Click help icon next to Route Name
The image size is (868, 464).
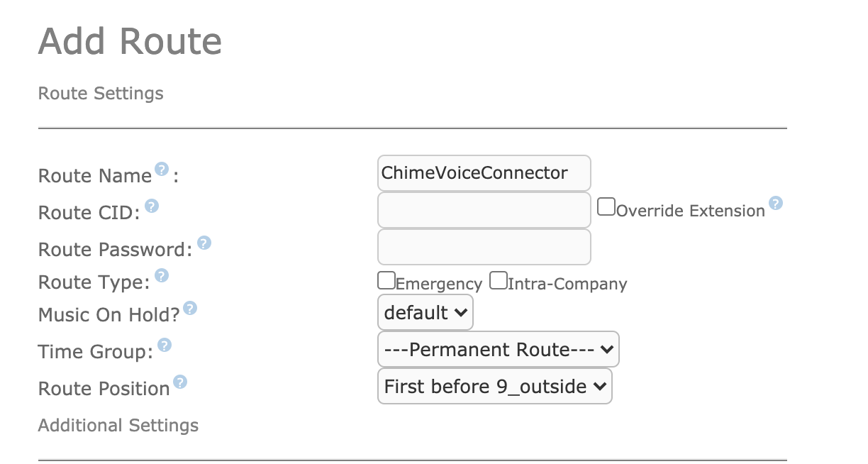coord(162,169)
